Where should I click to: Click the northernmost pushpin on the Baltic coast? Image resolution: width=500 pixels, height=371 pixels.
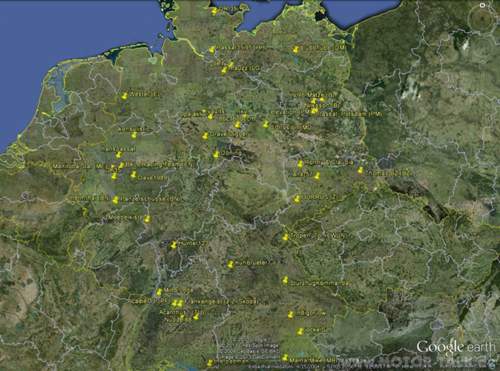point(215,11)
